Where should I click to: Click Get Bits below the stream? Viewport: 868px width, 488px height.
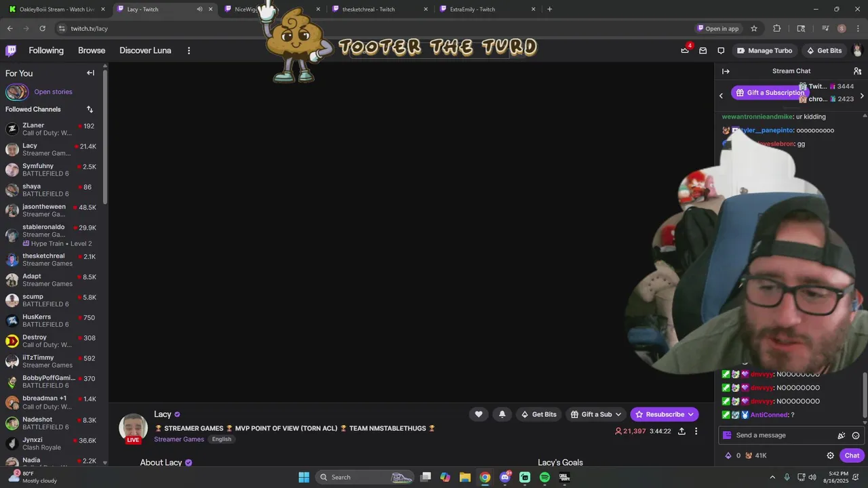pos(538,414)
